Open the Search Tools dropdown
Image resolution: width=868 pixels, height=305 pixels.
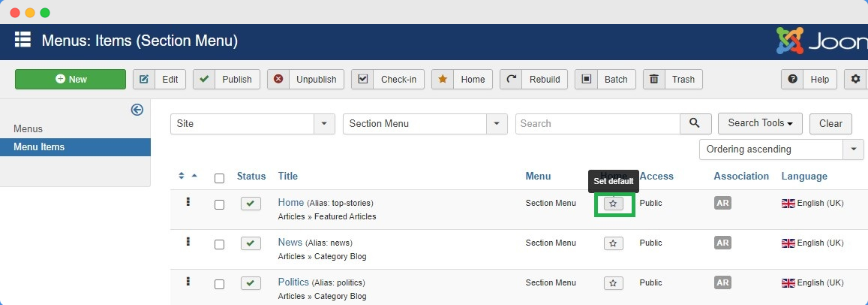[761, 124]
